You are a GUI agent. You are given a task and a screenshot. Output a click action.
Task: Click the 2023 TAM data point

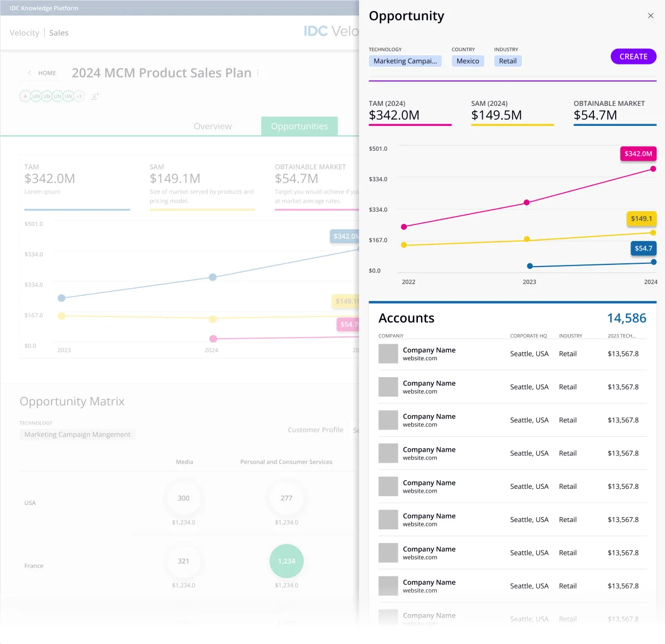coord(526,202)
